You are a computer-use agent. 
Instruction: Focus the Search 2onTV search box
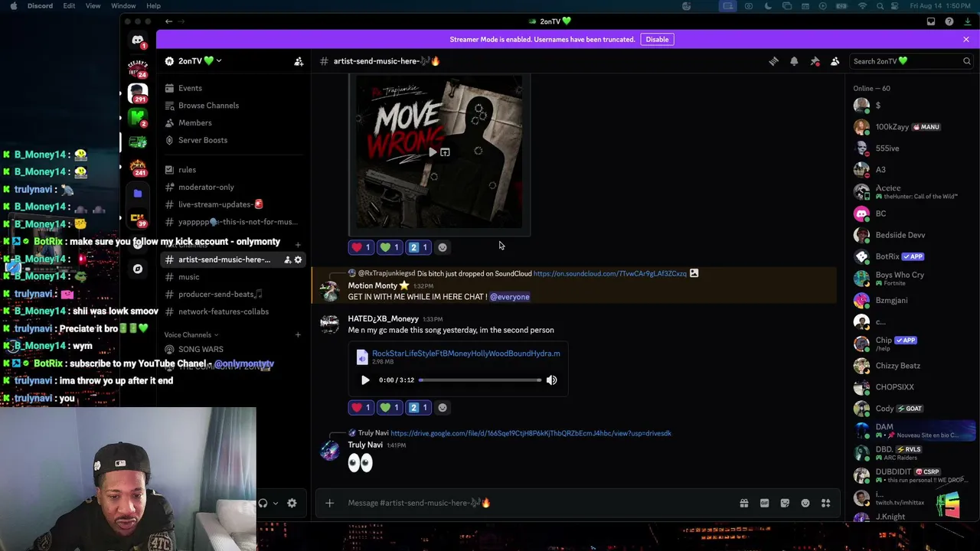click(912, 61)
